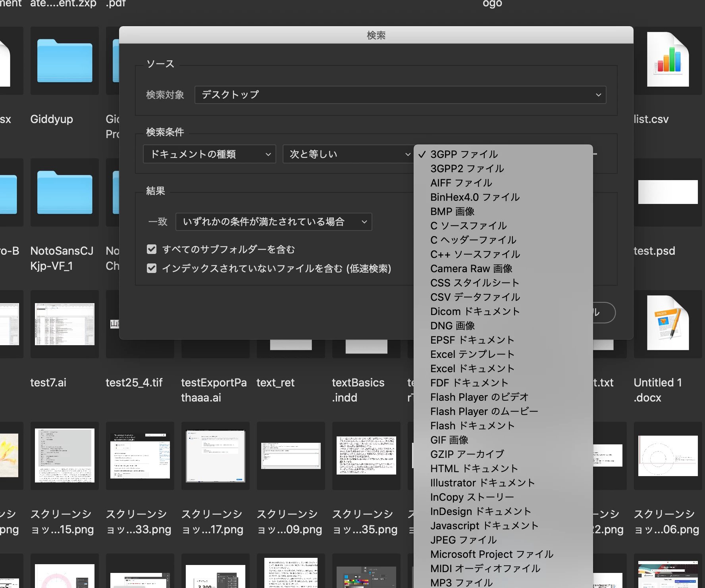Choose Javascript ドキュメント option

[x=503, y=525]
